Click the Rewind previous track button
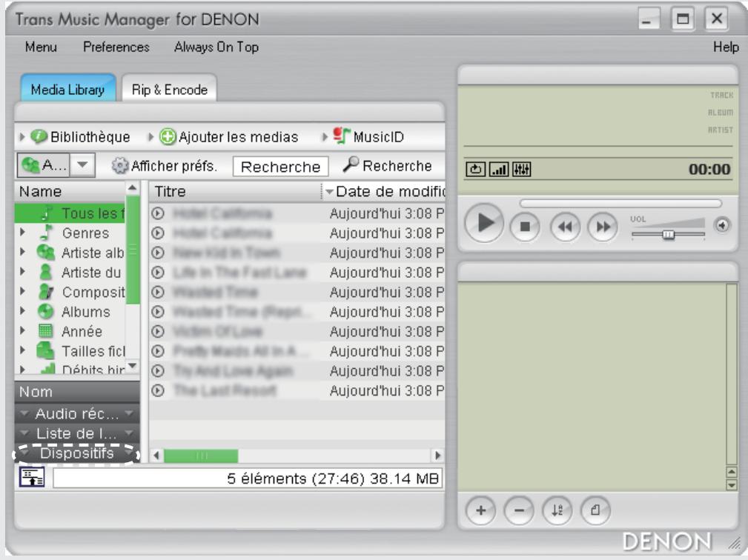Screen dimensions: 748x560 click(x=566, y=227)
